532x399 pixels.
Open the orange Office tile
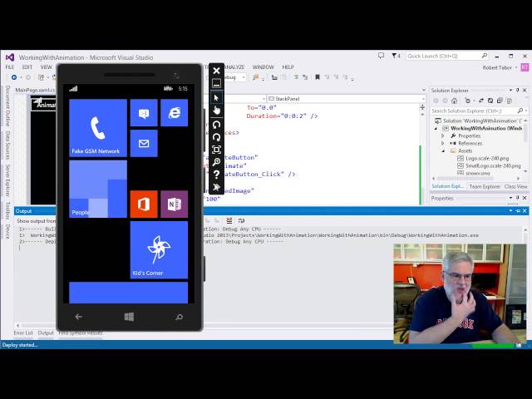coord(144,204)
